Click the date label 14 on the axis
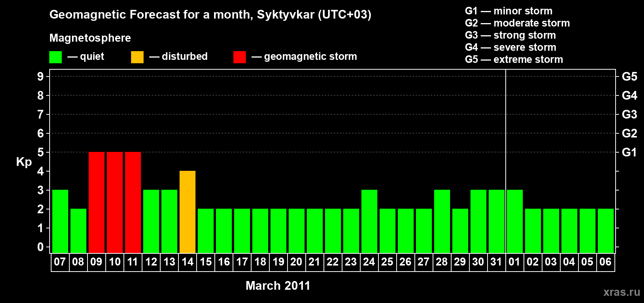 coord(188,262)
